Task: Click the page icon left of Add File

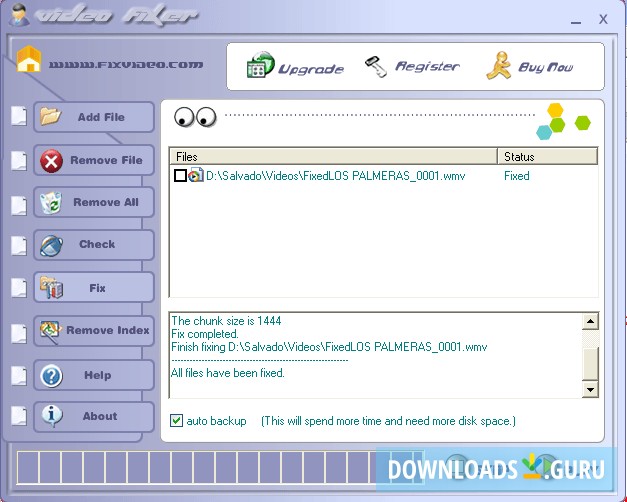Action: click(19, 116)
